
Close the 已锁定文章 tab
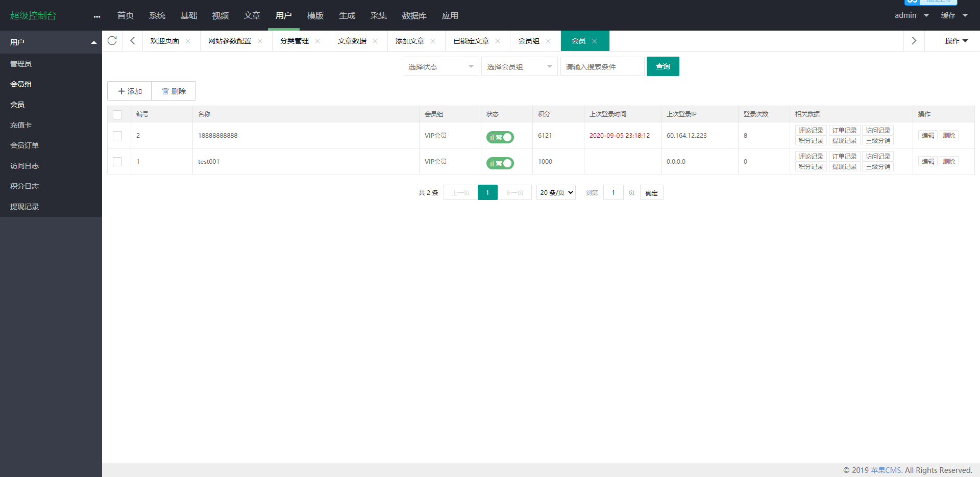pos(498,41)
